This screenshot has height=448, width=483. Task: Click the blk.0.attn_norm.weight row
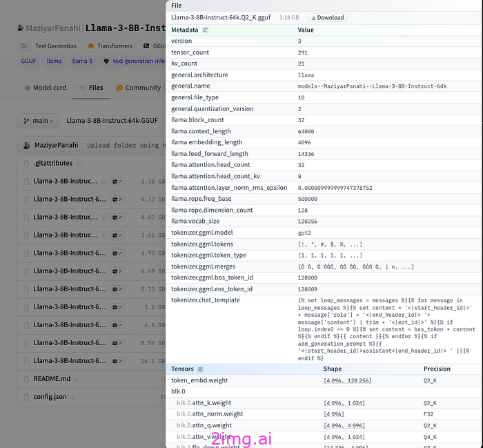[x=324, y=413]
